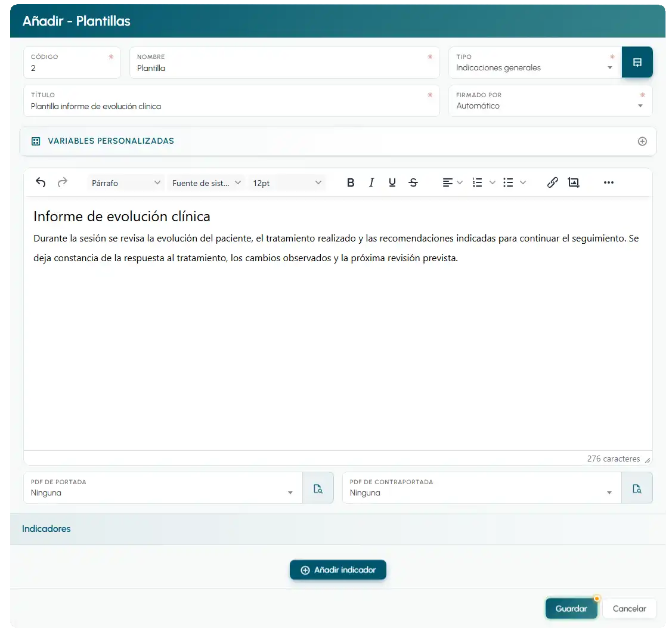Click the undo arrow in editor toolbar
The image size is (672, 638).
click(41, 182)
